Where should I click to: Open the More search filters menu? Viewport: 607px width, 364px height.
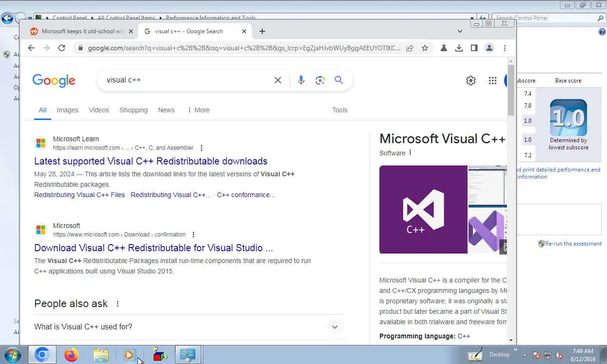tap(198, 110)
